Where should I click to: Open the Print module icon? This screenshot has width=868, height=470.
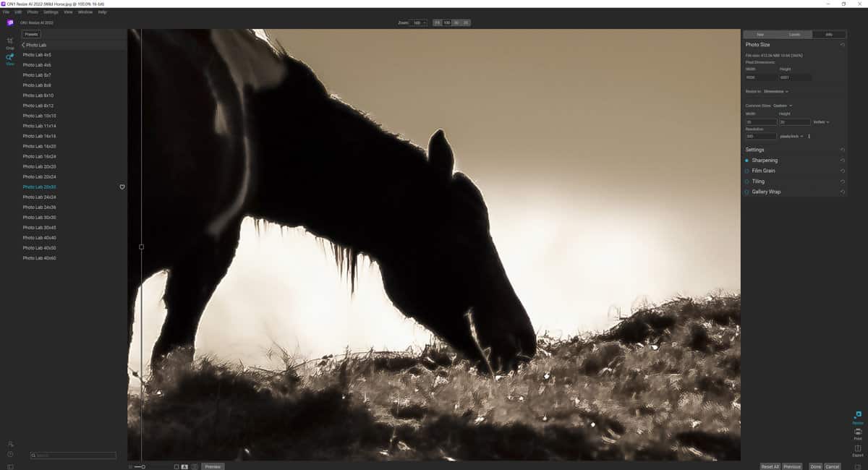pos(858,434)
